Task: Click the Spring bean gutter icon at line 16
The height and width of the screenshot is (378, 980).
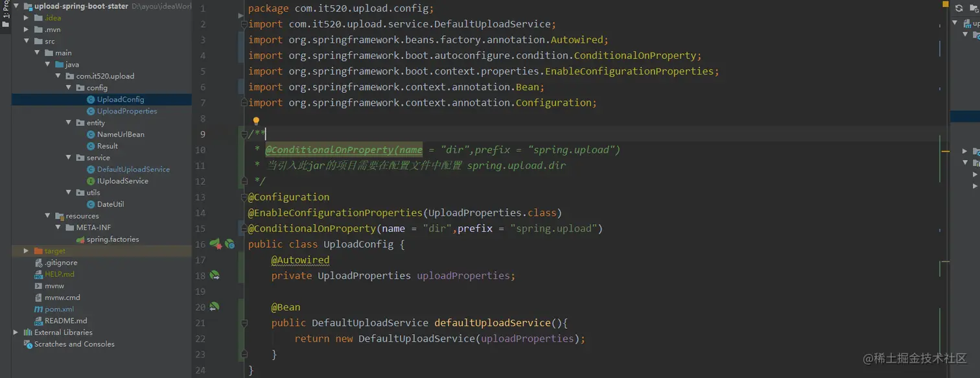Action: 215,244
